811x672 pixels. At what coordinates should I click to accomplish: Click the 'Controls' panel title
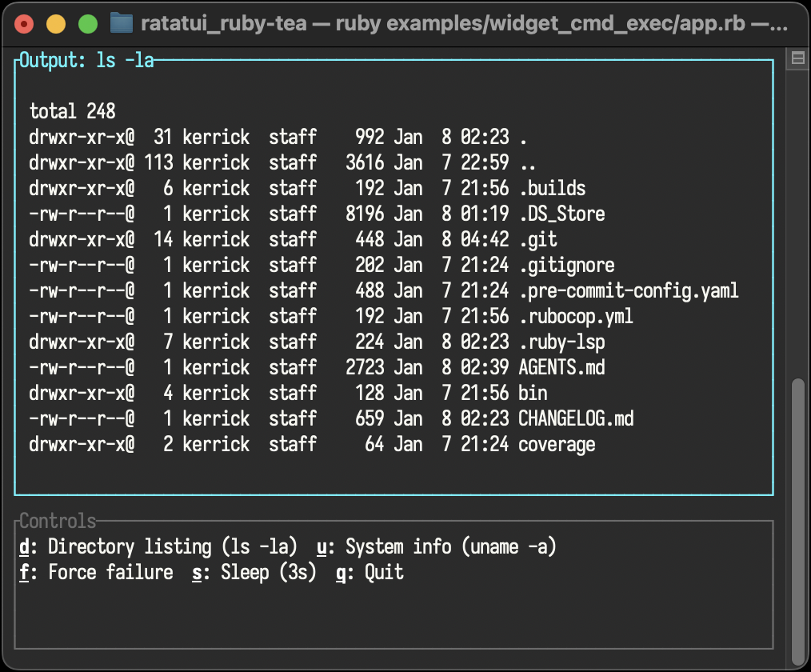[58, 522]
